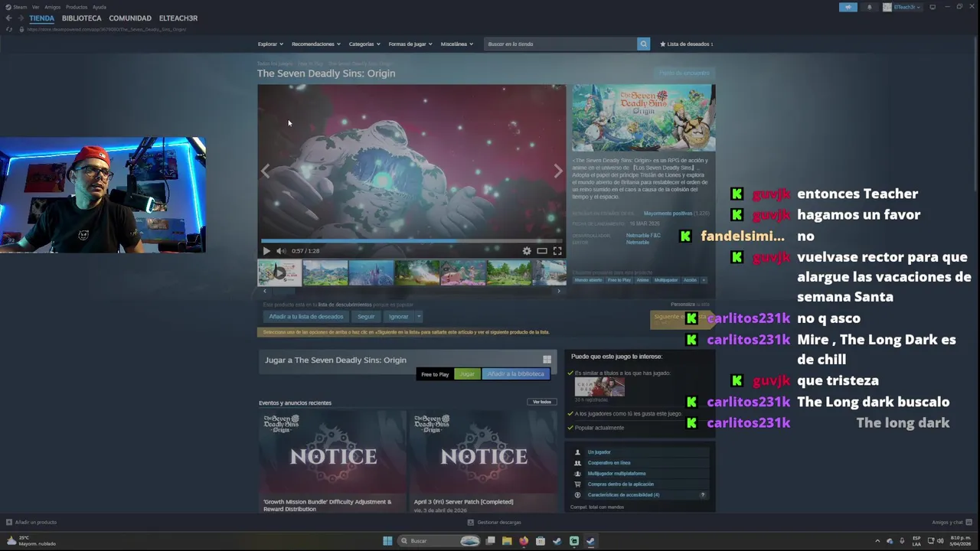Click the Ignorar button

point(398,317)
